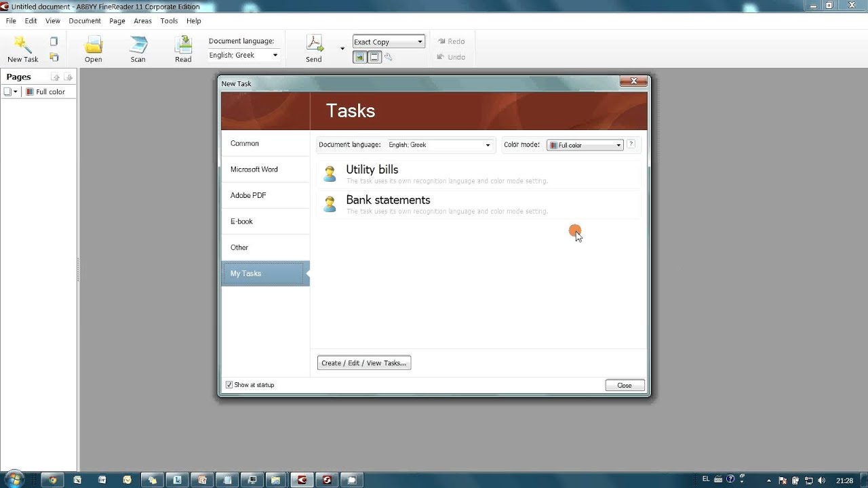868x488 pixels.
Task: Expand the Exact Copy layout dropdown
Action: point(389,41)
